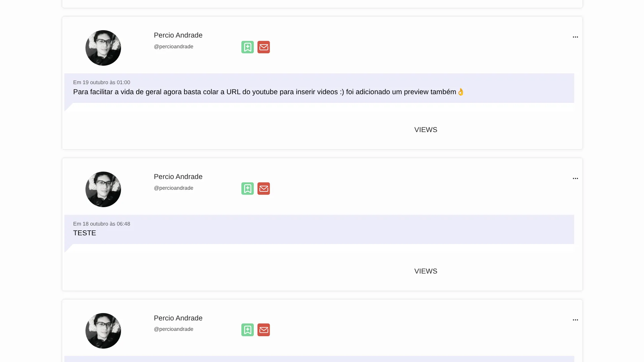Click VIEWS label under TESTE post
Screen dimensions: 644x362
tap(426, 271)
